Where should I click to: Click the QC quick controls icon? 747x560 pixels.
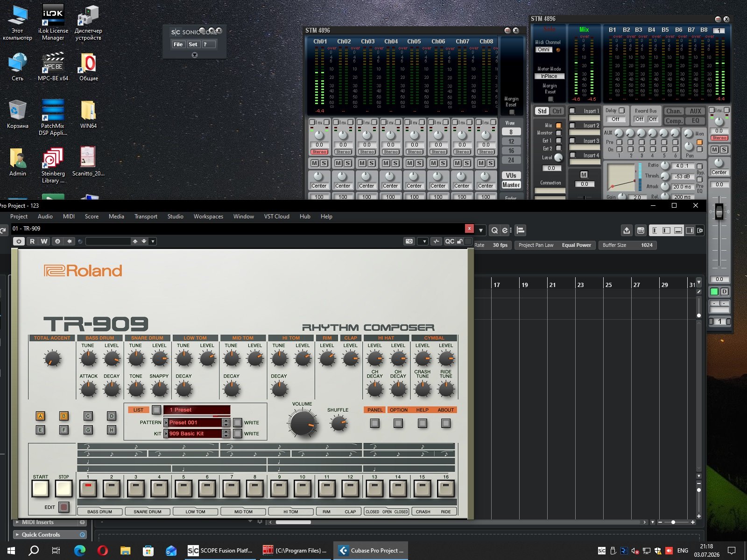point(450,241)
